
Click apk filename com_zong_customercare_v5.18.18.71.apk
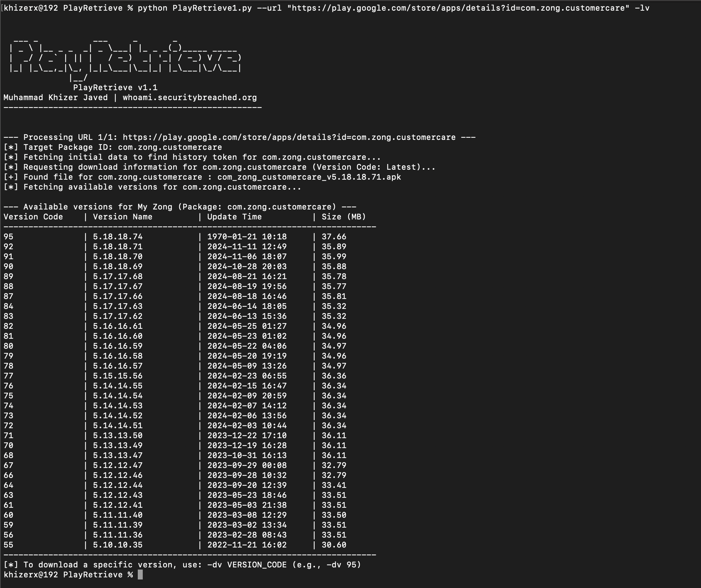309,177
